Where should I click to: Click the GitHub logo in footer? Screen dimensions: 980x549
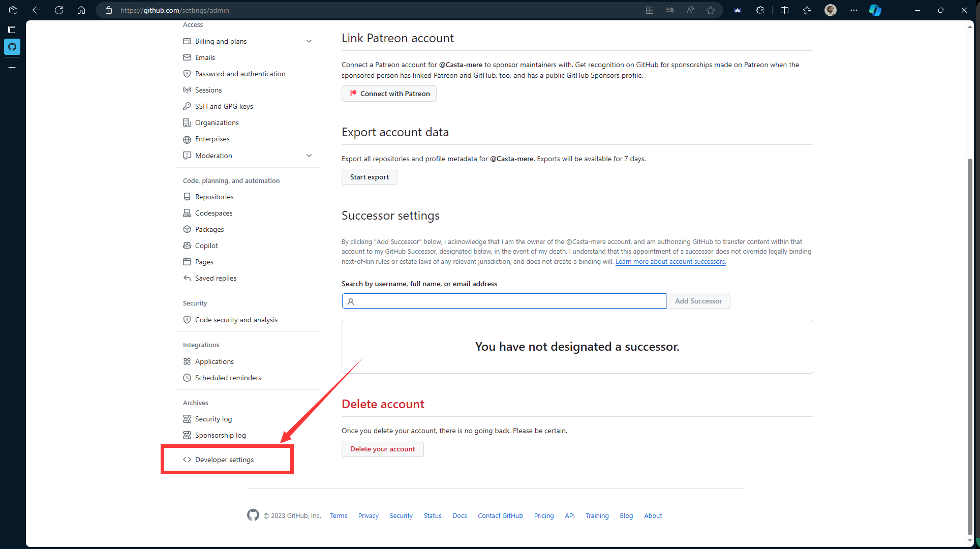tap(253, 515)
